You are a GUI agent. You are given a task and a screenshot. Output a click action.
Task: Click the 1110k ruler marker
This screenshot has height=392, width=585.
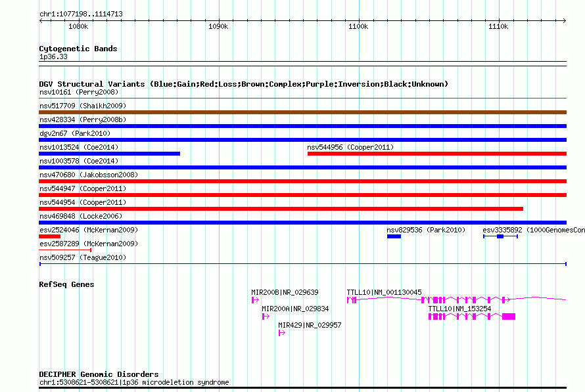pyautogui.click(x=498, y=26)
